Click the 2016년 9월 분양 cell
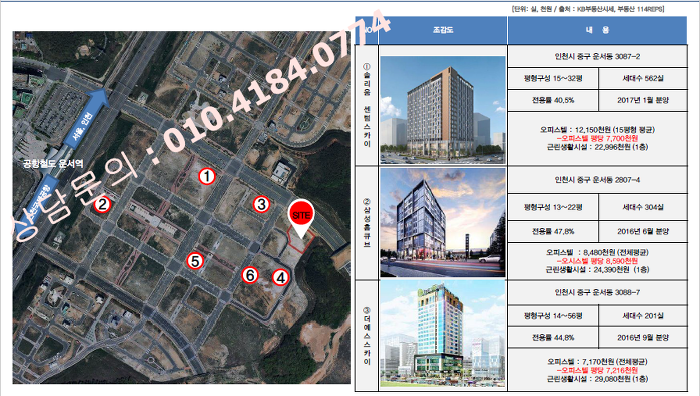This screenshot has height=396, width=700. point(643,338)
